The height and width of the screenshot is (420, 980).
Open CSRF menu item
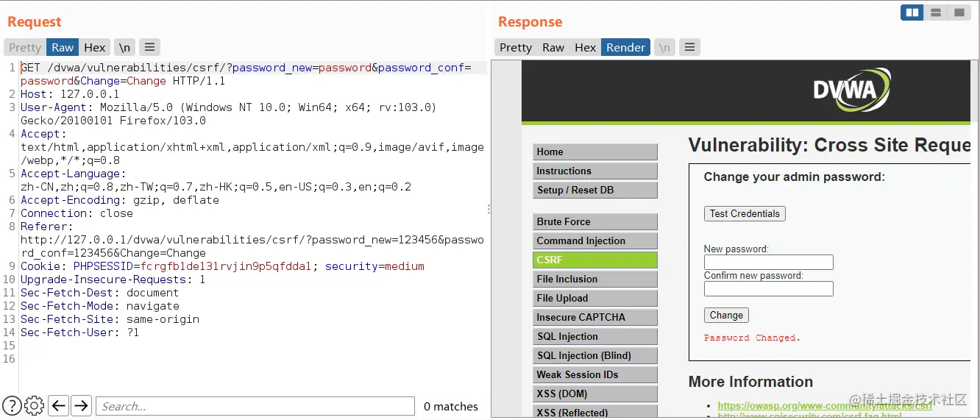pos(594,260)
